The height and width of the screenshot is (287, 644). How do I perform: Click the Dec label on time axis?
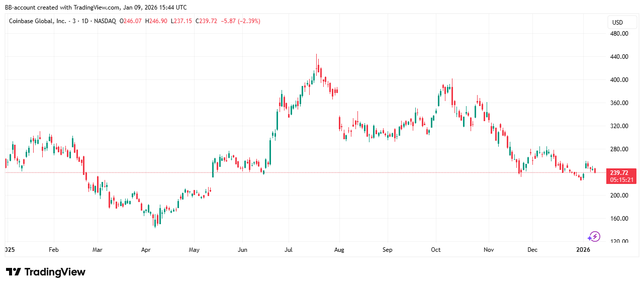click(532, 249)
